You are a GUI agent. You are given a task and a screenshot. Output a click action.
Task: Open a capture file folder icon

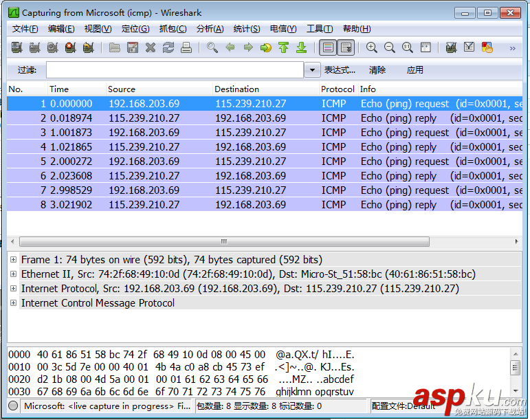115,47
